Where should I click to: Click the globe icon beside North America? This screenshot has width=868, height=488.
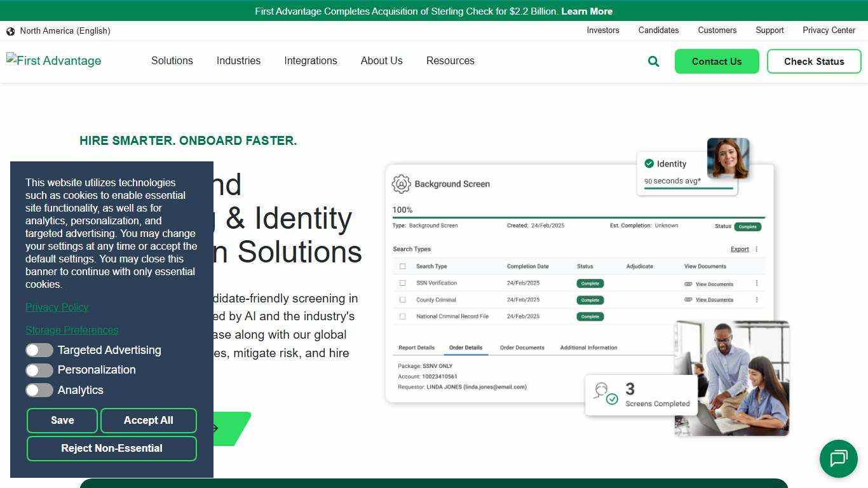[x=10, y=30]
